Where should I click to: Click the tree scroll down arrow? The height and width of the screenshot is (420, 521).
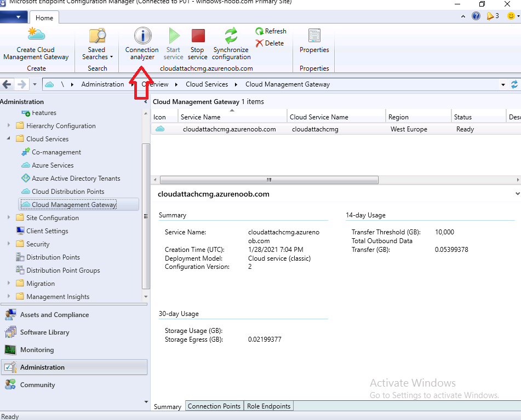[146, 296]
